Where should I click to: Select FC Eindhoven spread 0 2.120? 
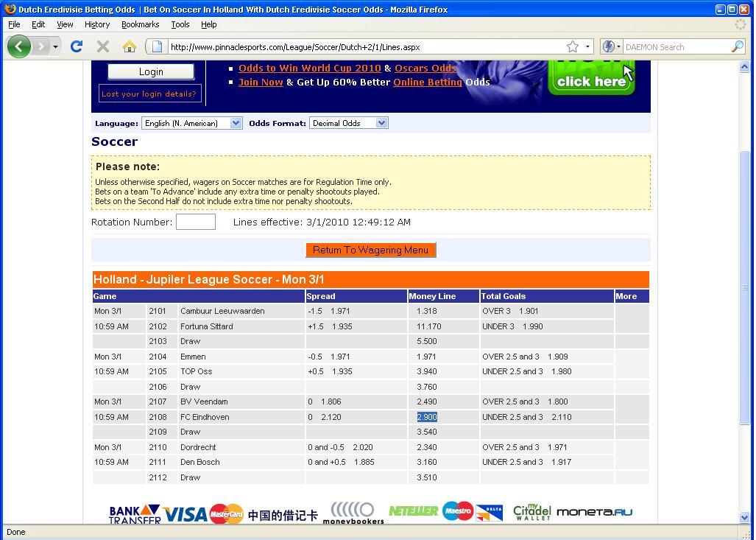click(x=325, y=417)
